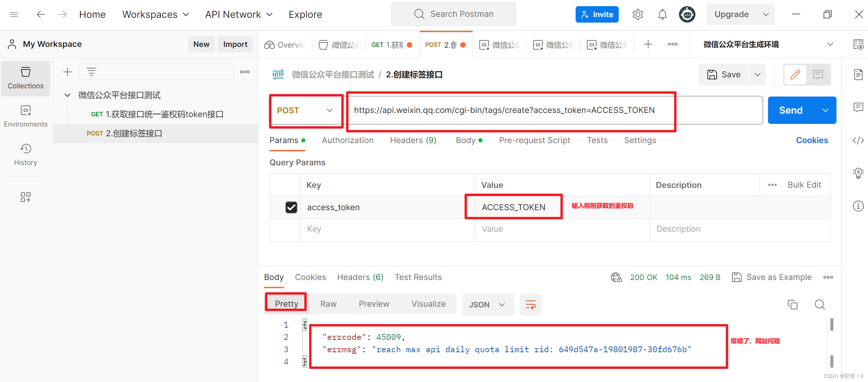This screenshot has width=868, height=382.
Task: Open the Code snippet panel icon
Action: coord(858,140)
